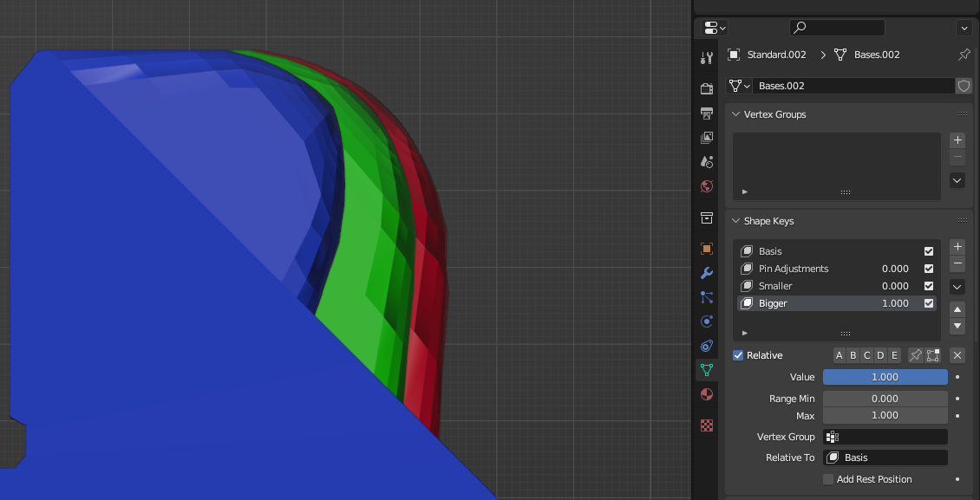Mute the Smaller shape key
This screenshot has width=980, height=500.
929,286
